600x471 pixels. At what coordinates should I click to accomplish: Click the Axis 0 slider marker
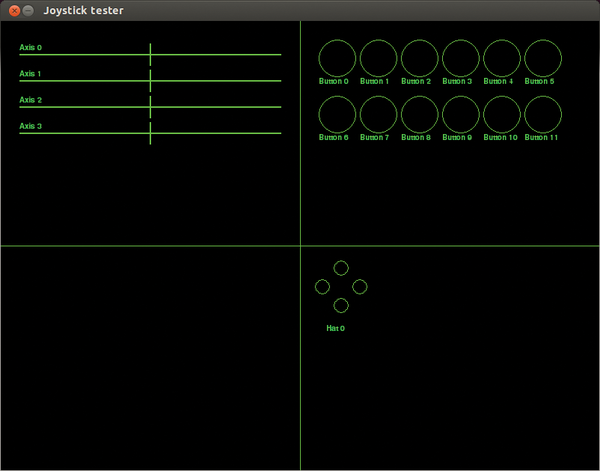click(150, 55)
